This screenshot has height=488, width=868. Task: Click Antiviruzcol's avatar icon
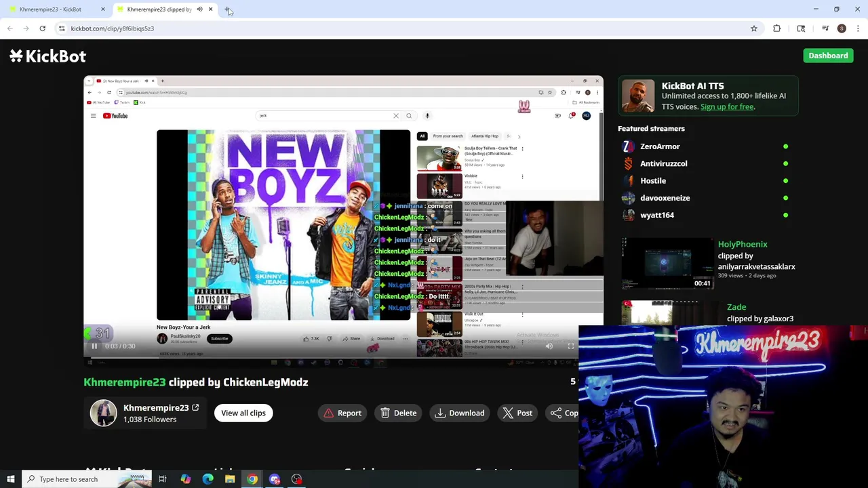point(629,163)
